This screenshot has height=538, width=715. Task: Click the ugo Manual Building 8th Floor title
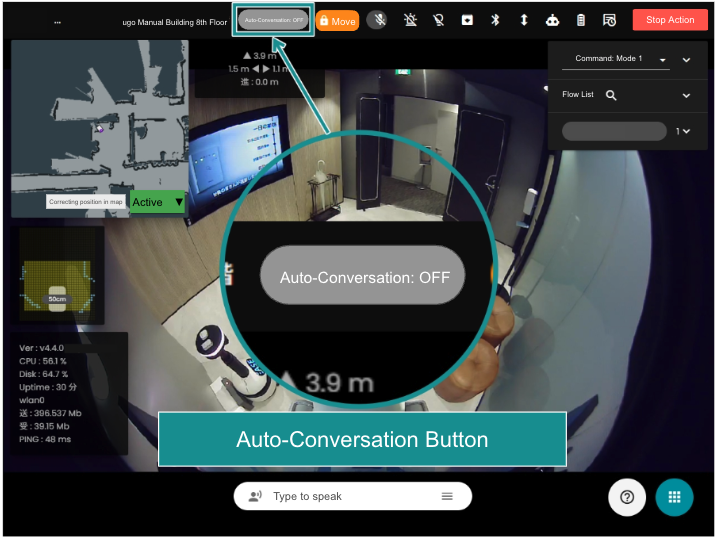[x=175, y=22]
